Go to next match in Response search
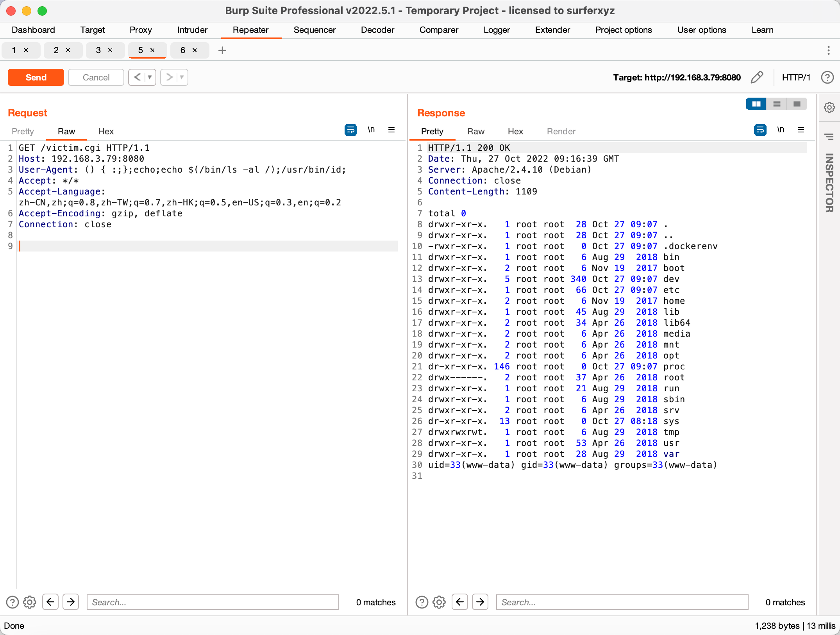The height and width of the screenshot is (635, 840). (480, 602)
